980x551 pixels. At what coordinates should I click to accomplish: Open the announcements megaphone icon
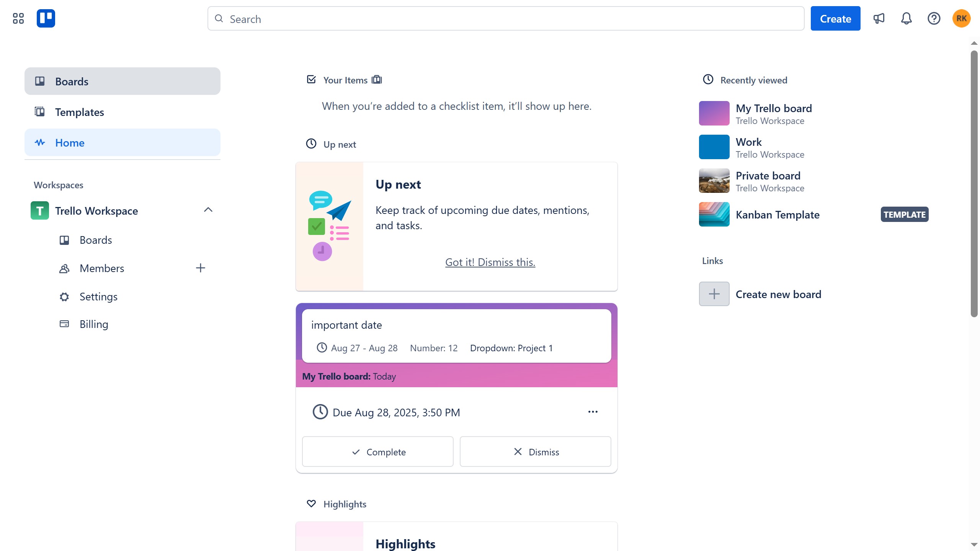click(x=879, y=18)
